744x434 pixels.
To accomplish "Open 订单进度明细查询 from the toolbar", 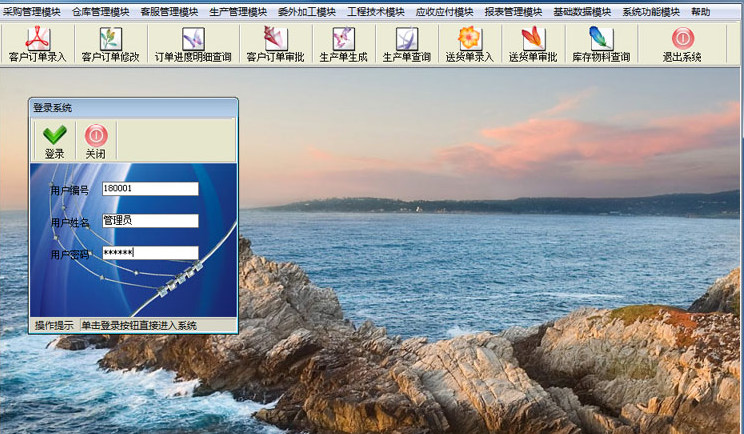I will click(193, 45).
